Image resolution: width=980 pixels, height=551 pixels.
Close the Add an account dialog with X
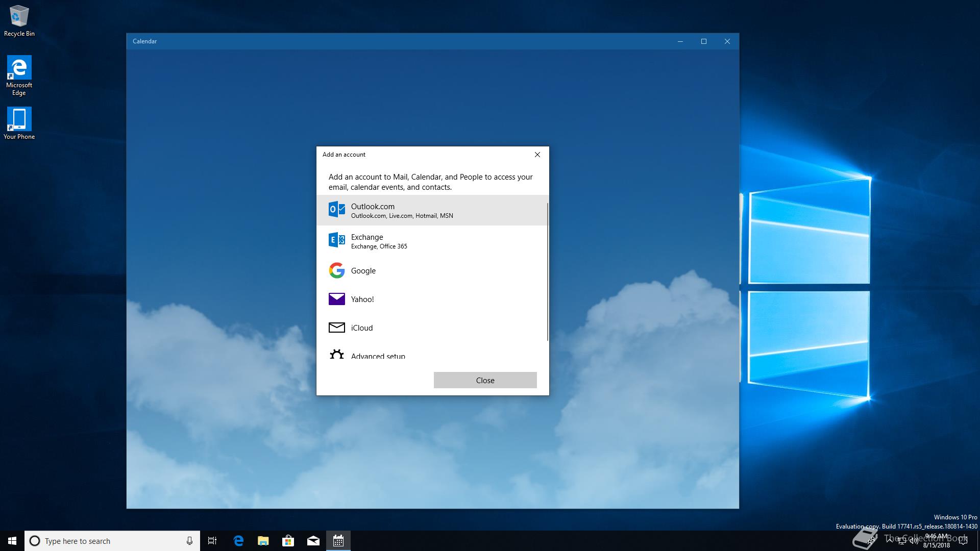(537, 155)
